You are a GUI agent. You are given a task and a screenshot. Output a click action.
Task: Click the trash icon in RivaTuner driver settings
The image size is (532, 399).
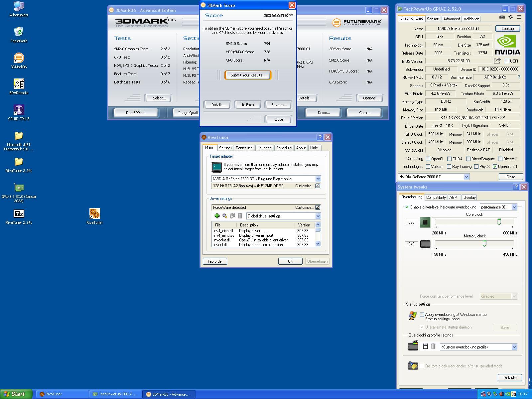[240, 216]
